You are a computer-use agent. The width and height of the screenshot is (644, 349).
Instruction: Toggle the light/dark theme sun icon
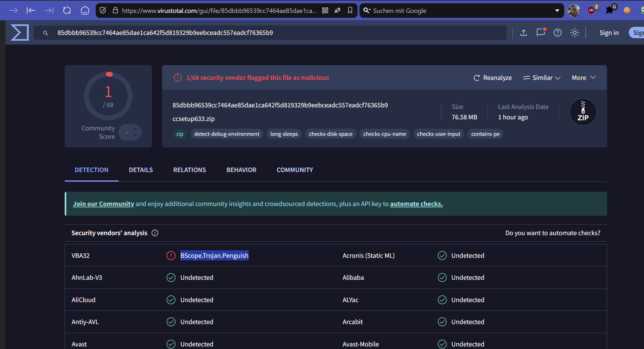[x=574, y=33]
